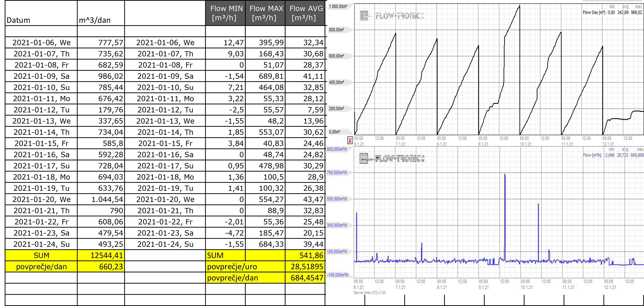Click the 9.1.21 date on upper chart axis

[483, 144]
